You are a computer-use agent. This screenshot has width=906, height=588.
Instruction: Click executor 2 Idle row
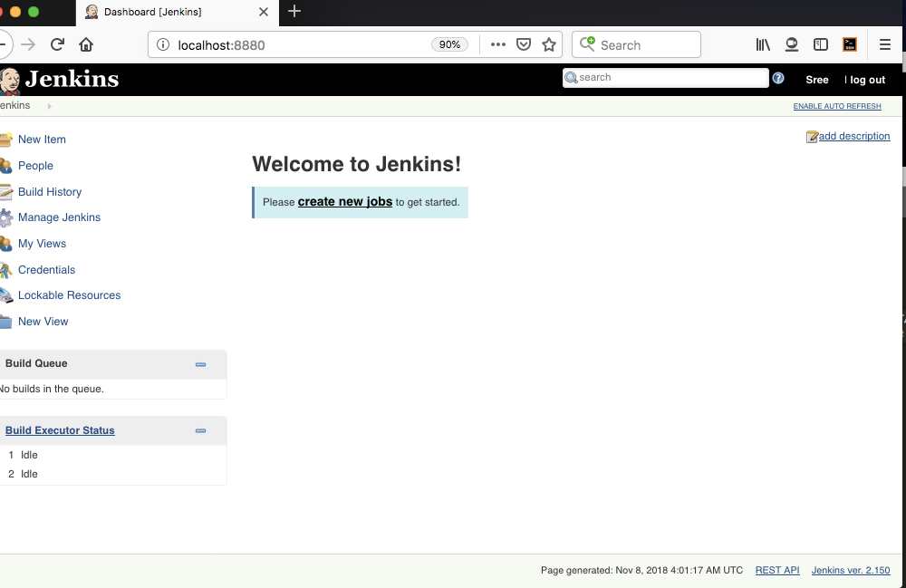[113, 474]
